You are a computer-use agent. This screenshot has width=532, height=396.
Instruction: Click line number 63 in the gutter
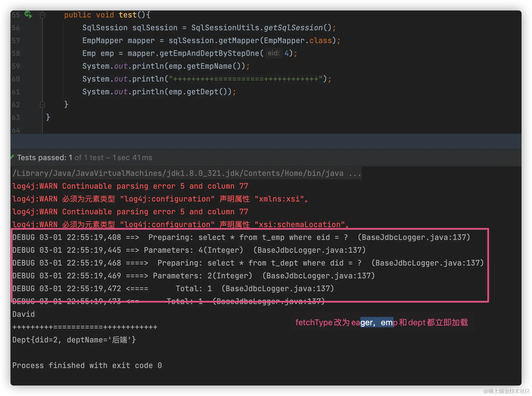coord(16,117)
